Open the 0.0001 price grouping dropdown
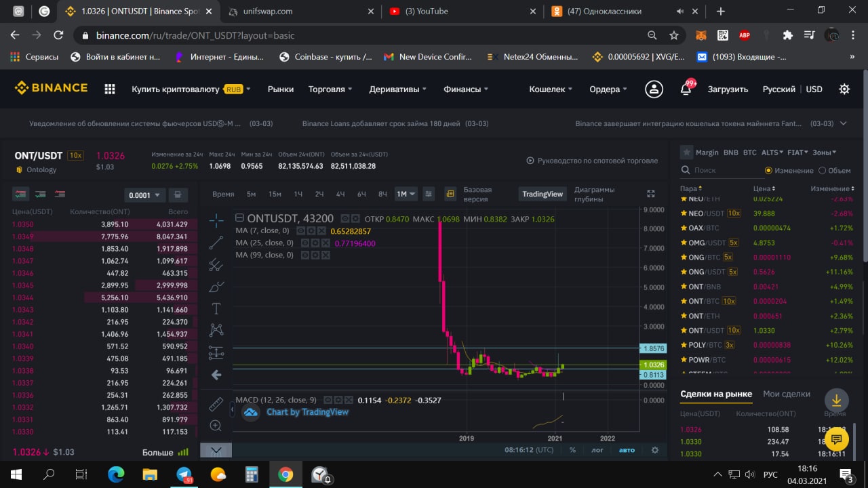Image resolution: width=868 pixels, height=488 pixels. point(145,195)
